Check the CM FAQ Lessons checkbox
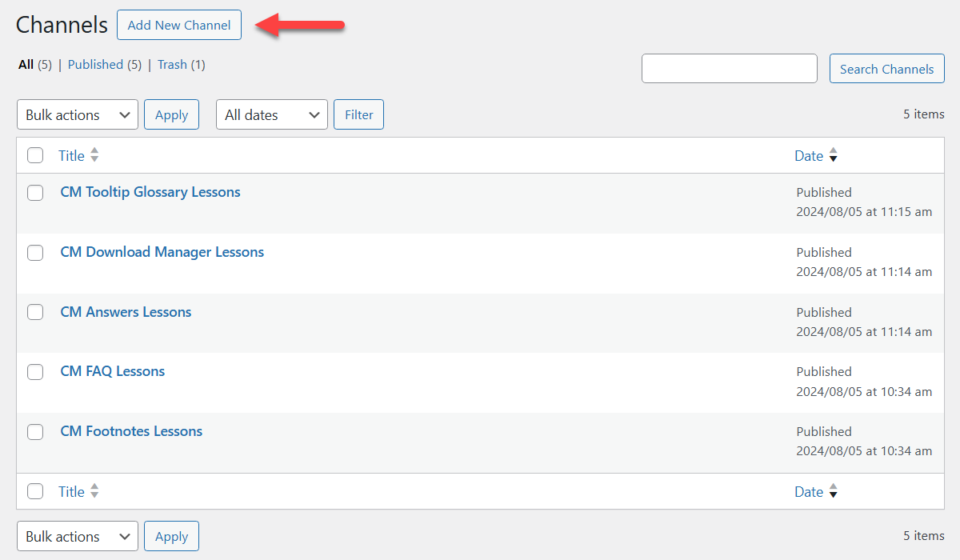The width and height of the screenshot is (960, 560). click(x=35, y=371)
